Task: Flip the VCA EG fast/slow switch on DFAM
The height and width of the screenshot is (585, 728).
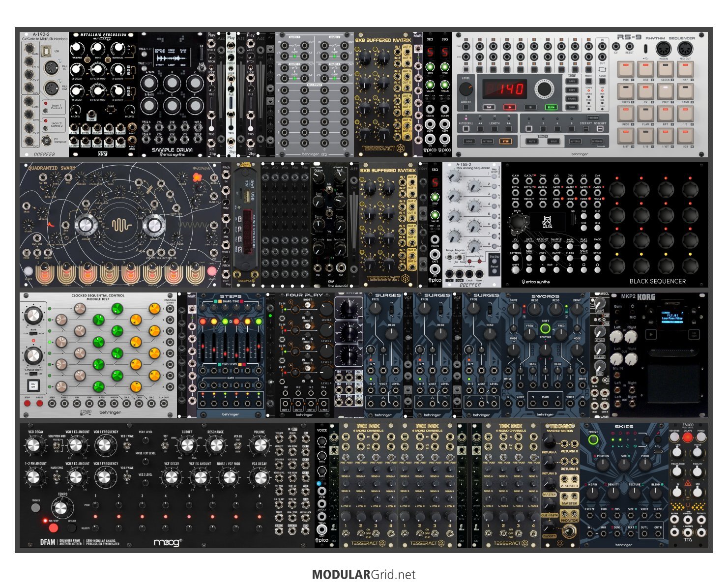Action: tap(238, 444)
